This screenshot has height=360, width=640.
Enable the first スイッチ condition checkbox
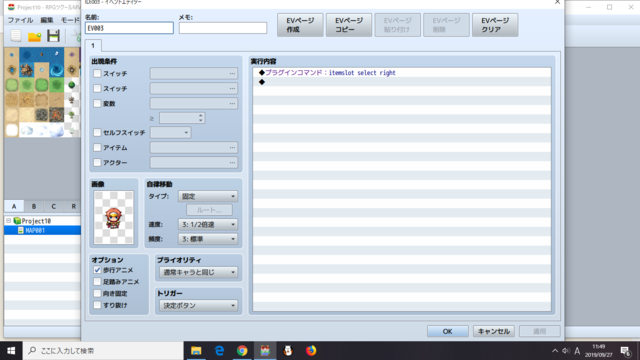97,73
